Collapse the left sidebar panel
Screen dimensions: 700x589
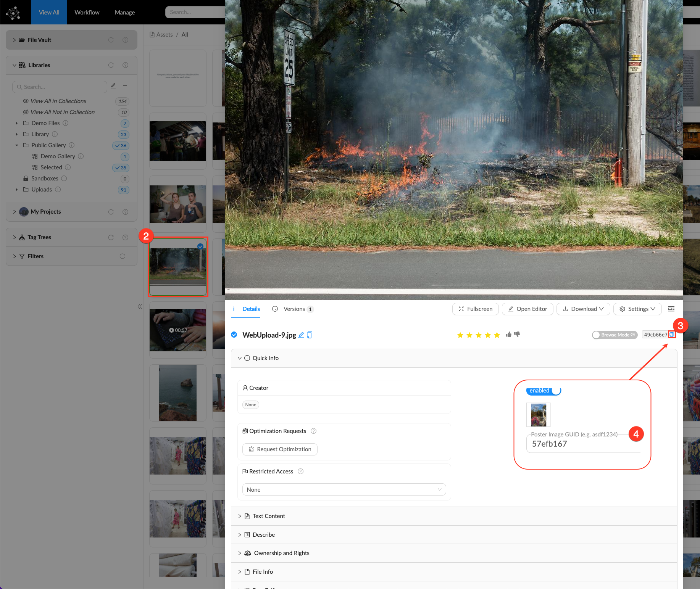(140, 306)
